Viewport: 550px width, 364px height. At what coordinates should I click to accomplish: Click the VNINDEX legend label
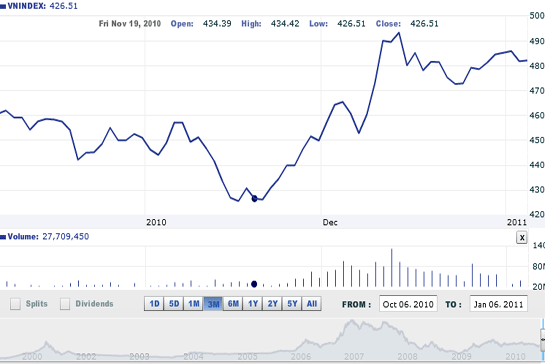coord(26,6)
